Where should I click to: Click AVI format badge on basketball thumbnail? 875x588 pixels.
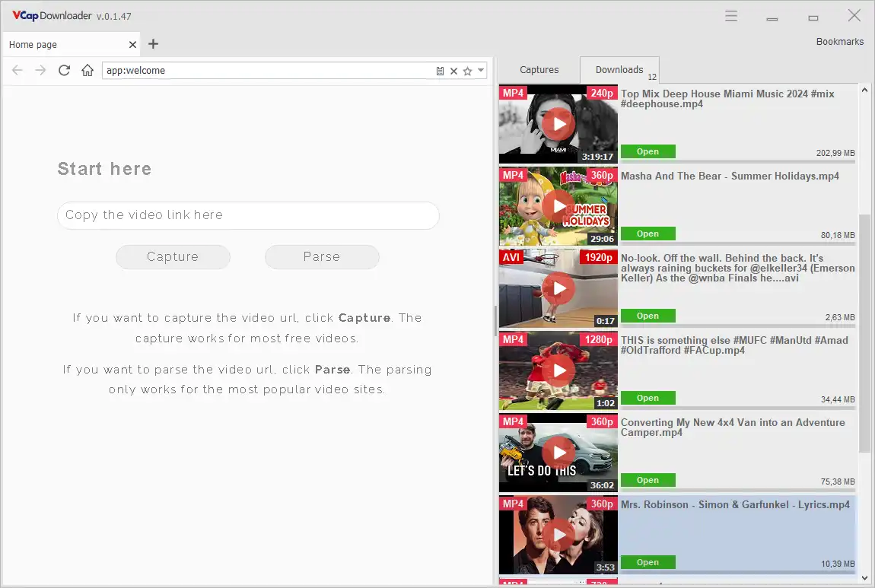[x=511, y=257]
